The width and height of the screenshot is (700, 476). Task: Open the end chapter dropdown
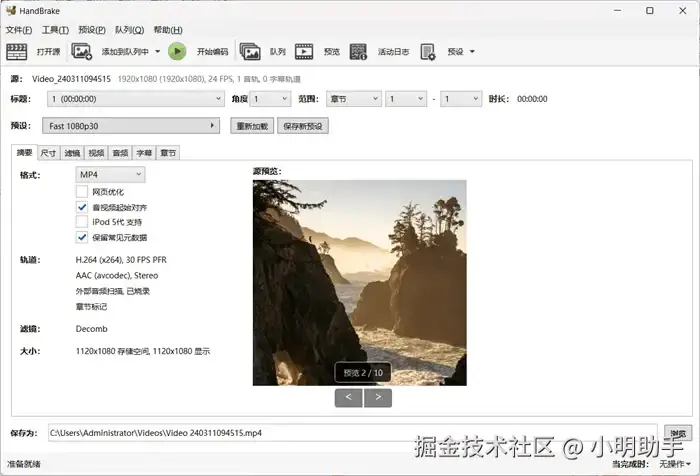point(461,99)
